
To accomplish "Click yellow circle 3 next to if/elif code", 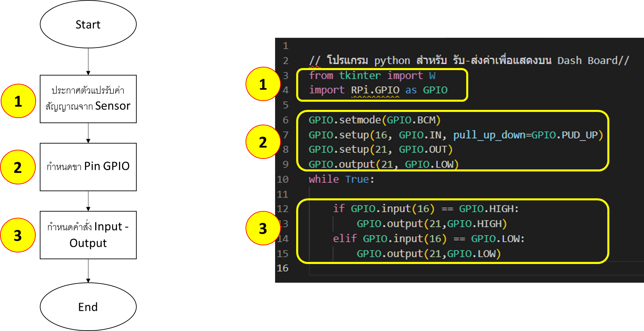I will (x=262, y=229).
